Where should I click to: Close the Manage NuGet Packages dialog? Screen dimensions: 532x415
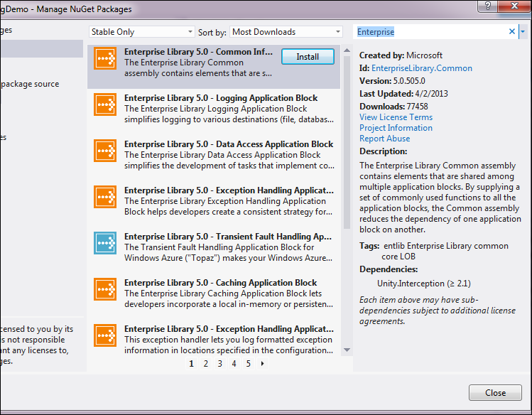pos(495,392)
